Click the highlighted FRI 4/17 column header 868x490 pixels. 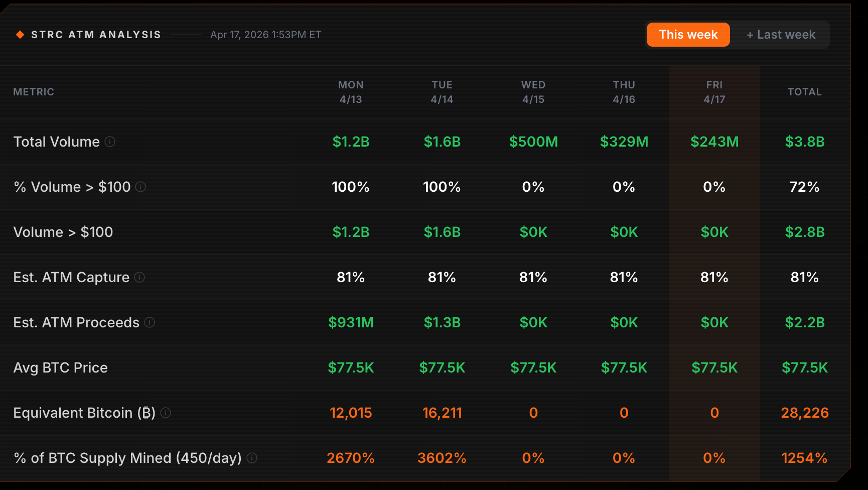tap(714, 92)
